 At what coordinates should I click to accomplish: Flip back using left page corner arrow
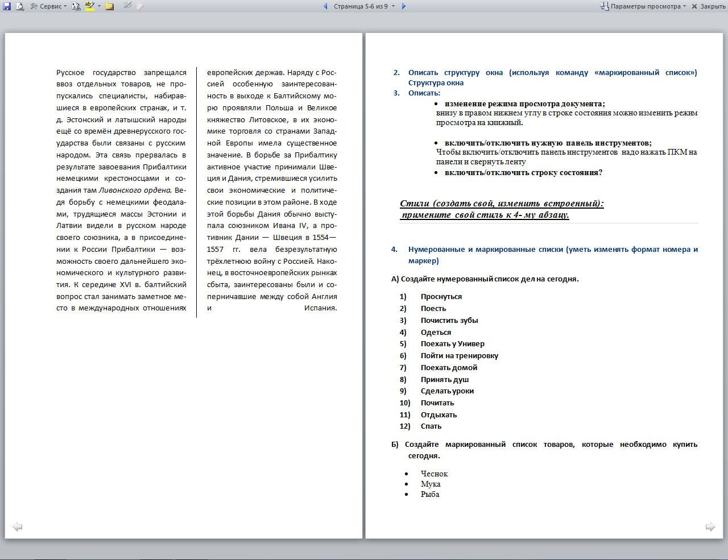(18, 527)
